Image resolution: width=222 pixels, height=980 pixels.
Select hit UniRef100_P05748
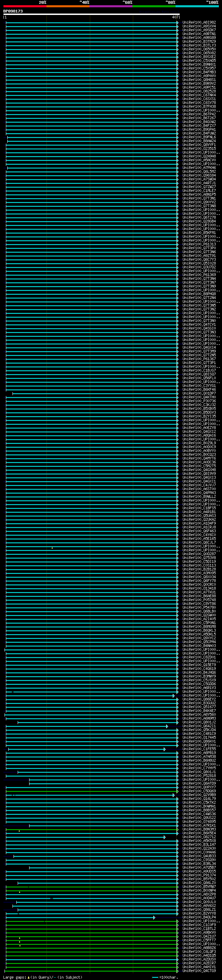pyautogui.click(x=199, y=600)
